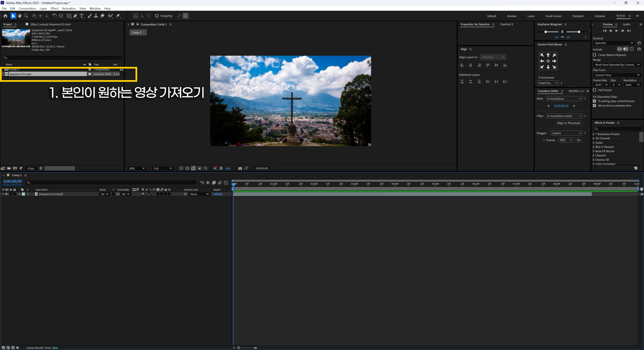
Task: Click the Align to Playhead! button
Action: pyautogui.click(x=569, y=123)
